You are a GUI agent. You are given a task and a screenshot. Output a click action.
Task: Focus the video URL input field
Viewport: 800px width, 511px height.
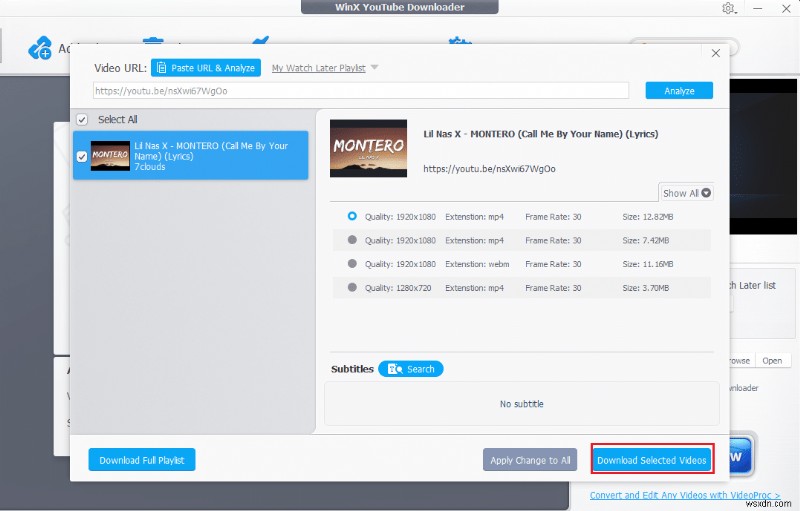[361, 91]
